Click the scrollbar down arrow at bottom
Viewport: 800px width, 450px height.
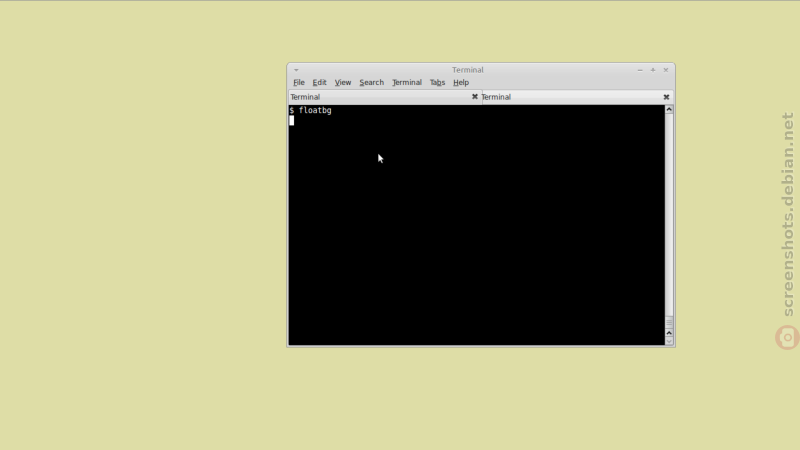pos(669,341)
